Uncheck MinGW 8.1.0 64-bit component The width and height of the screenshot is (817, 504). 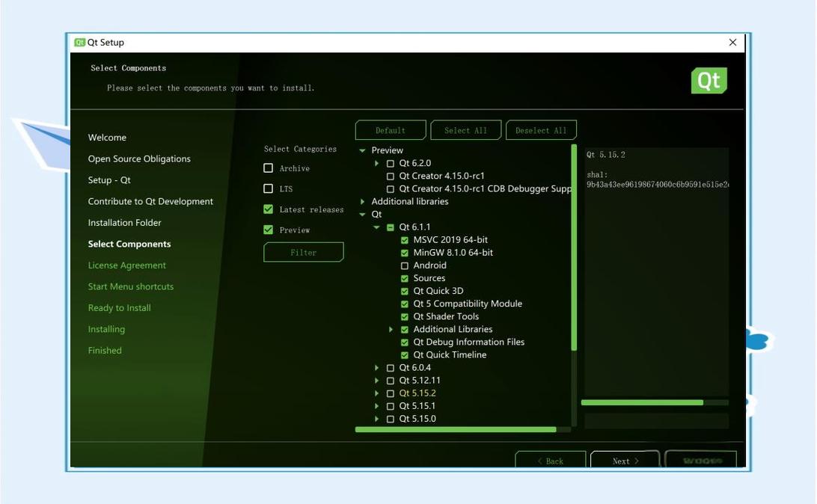[404, 253]
